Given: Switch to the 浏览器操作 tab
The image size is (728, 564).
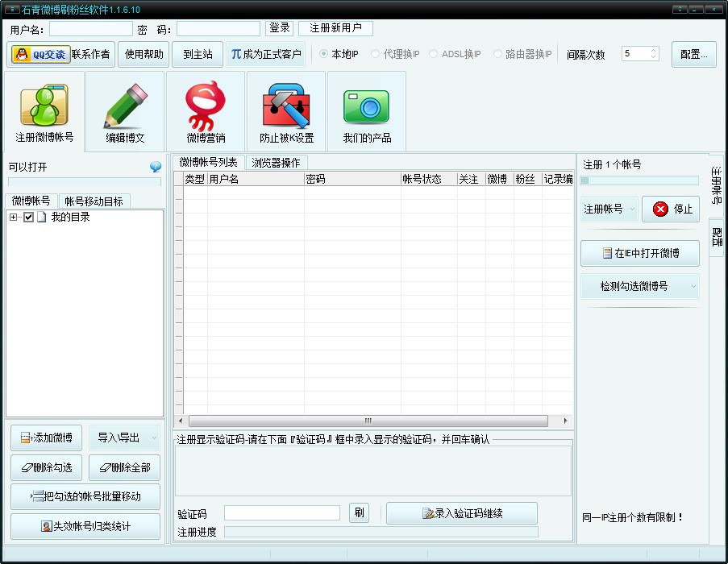Looking at the screenshot, I should [x=276, y=163].
